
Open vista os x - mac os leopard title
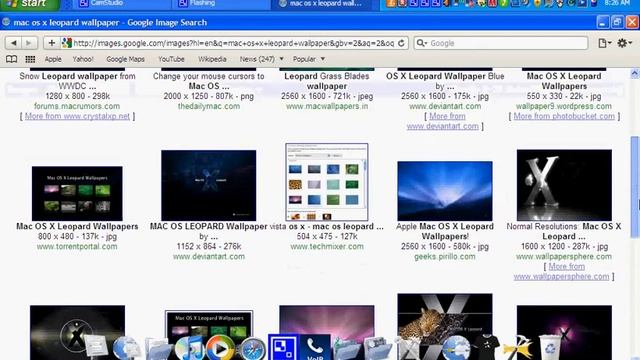tap(327, 227)
